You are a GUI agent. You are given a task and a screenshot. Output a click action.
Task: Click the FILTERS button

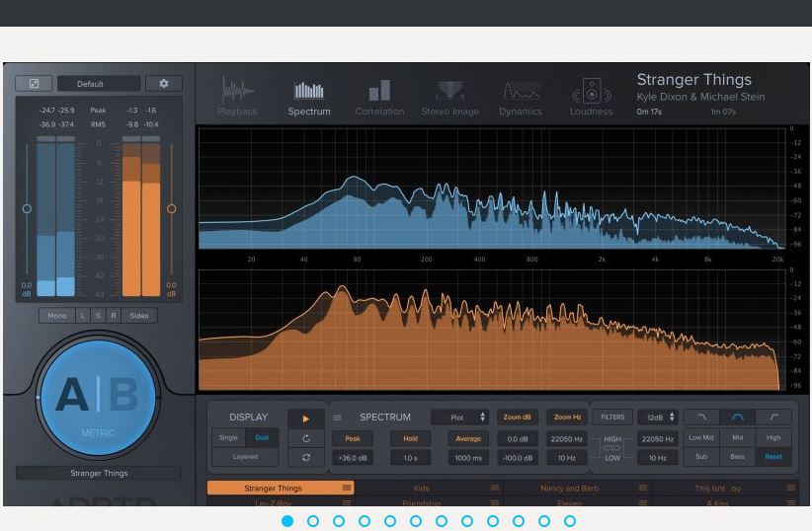point(612,417)
